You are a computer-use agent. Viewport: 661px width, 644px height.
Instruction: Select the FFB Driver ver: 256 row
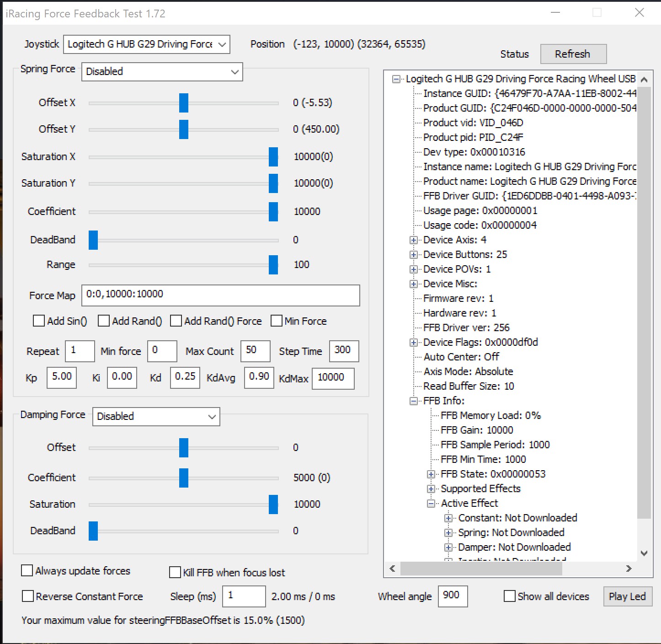pyautogui.click(x=466, y=327)
